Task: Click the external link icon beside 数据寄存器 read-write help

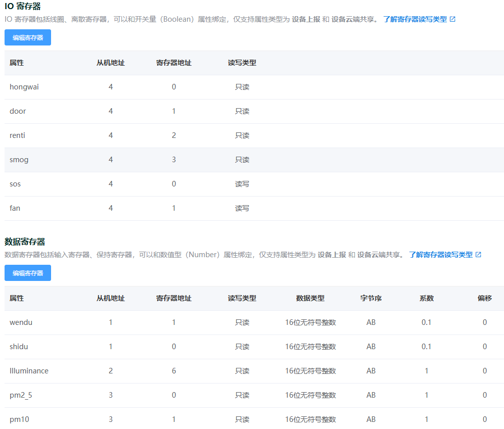Action: [x=478, y=255]
